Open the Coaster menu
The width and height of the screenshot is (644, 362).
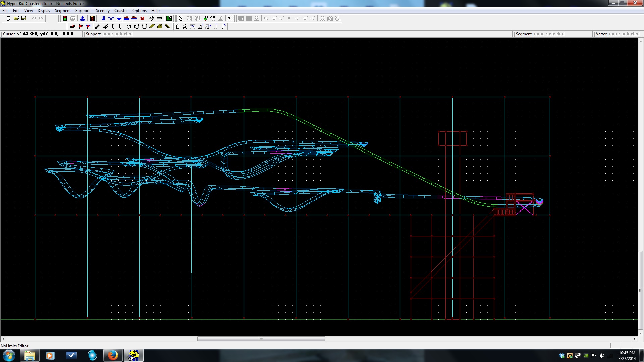point(121,11)
